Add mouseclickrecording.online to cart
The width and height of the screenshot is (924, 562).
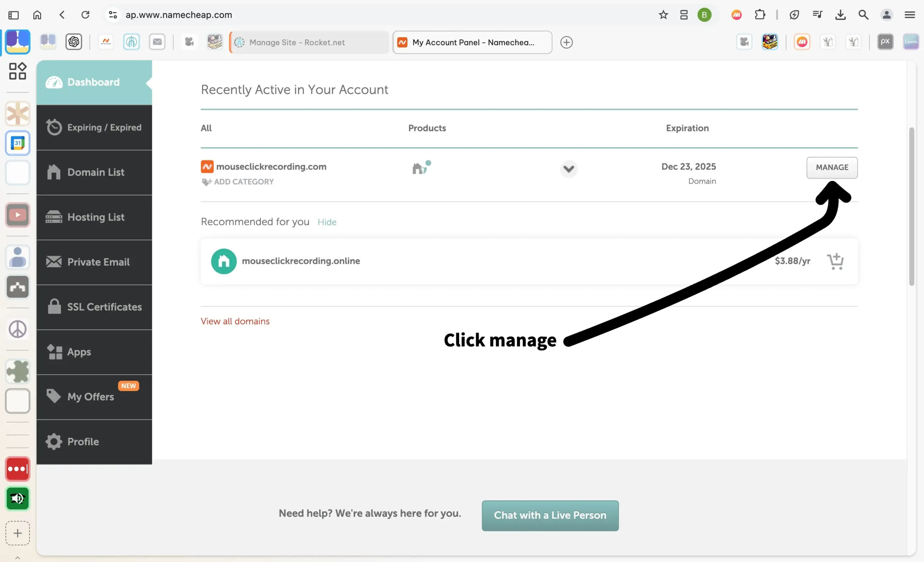click(835, 261)
